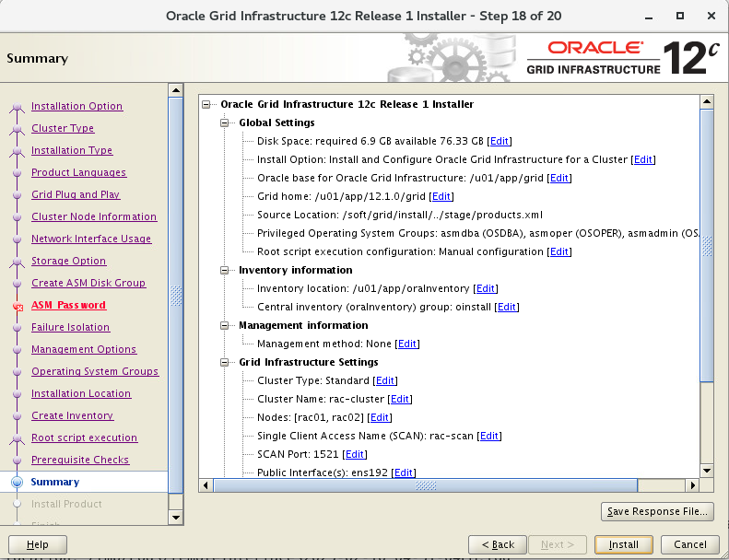729x560 pixels.
Task: Click Save Response File button
Action: (x=657, y=512)
